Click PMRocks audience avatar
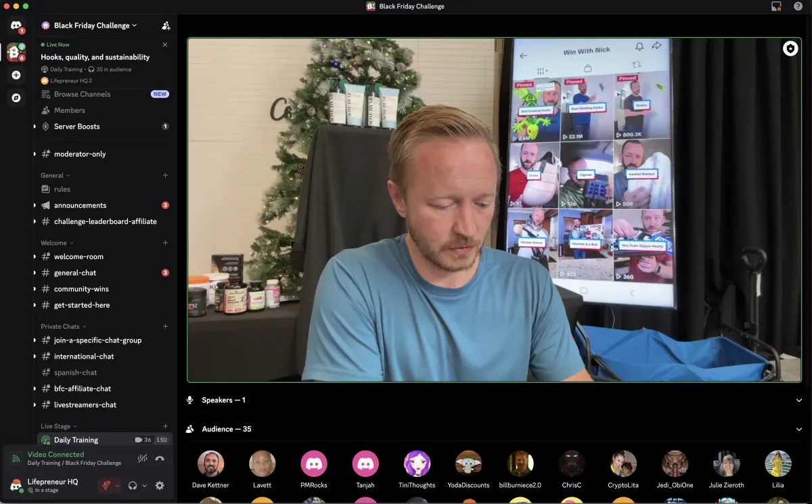The height and width of the screenshot is (504, 812). point(314,464)
